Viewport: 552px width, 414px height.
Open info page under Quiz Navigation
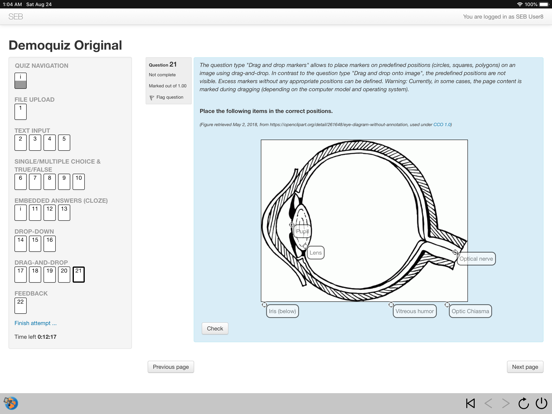[x=20, y=81]
